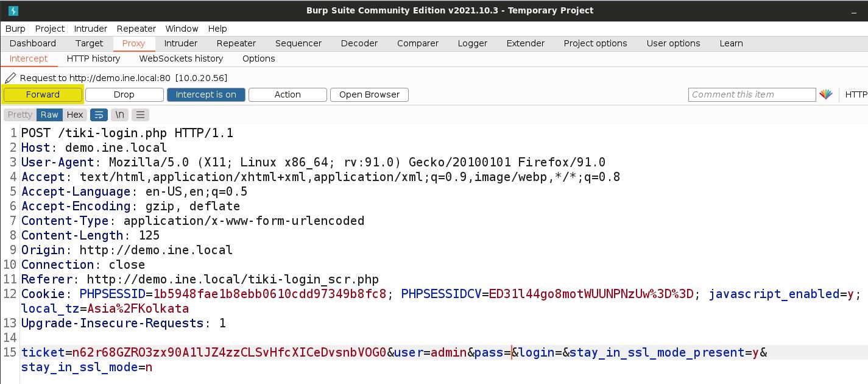Switch to the Hex view mode
The image size is (868, 384).
75,115
